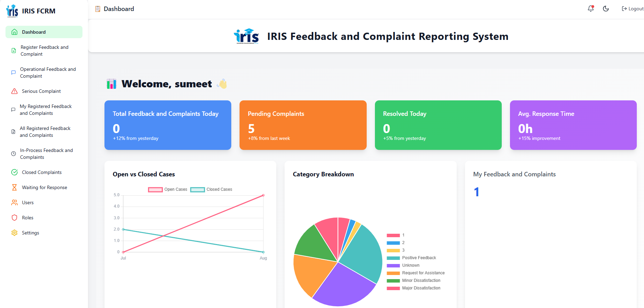This screenshot has width=644, height=308.
Task: Click the Register Feedback and Complaint icon
Action: tap(14, 51)
